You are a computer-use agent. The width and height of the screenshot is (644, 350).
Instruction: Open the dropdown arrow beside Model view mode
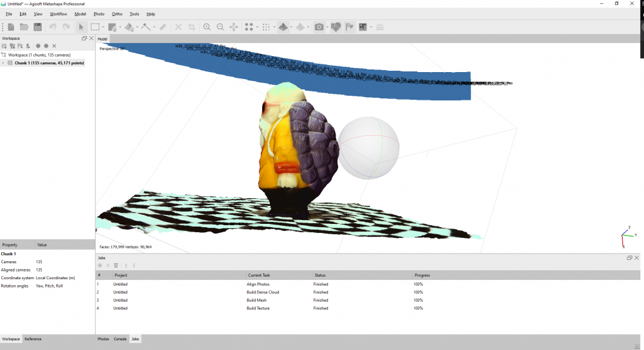[291, 27]
